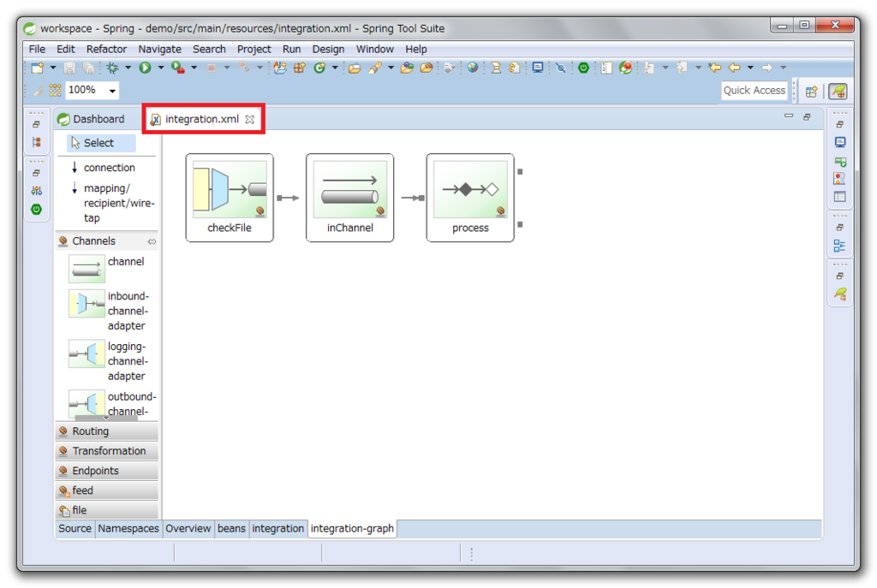The height and width of the screenshot is (588, 877).
Task: Choose the Select tool in palette
Action: 102,143
